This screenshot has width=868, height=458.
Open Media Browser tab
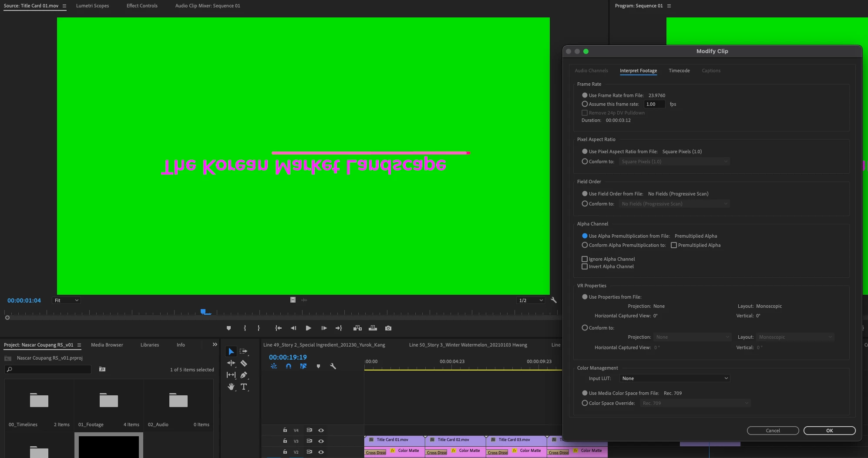pyautogui.click(x=107, y=345)
